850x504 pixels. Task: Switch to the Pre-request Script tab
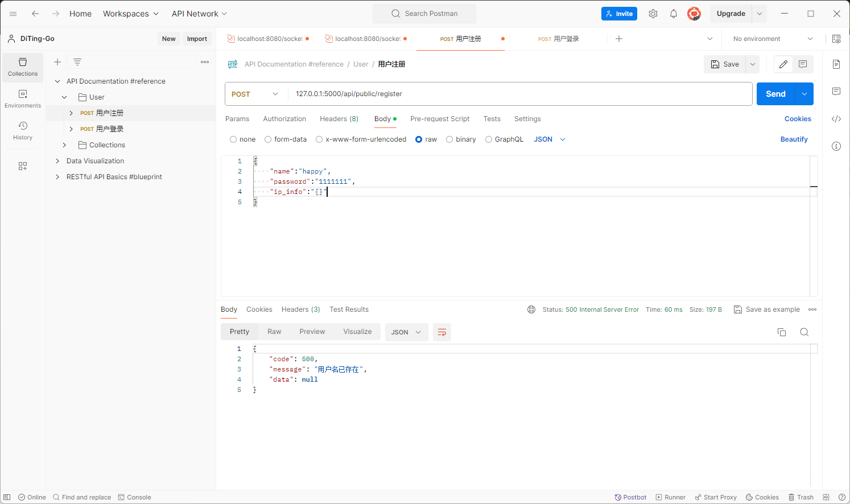(440, 119)
